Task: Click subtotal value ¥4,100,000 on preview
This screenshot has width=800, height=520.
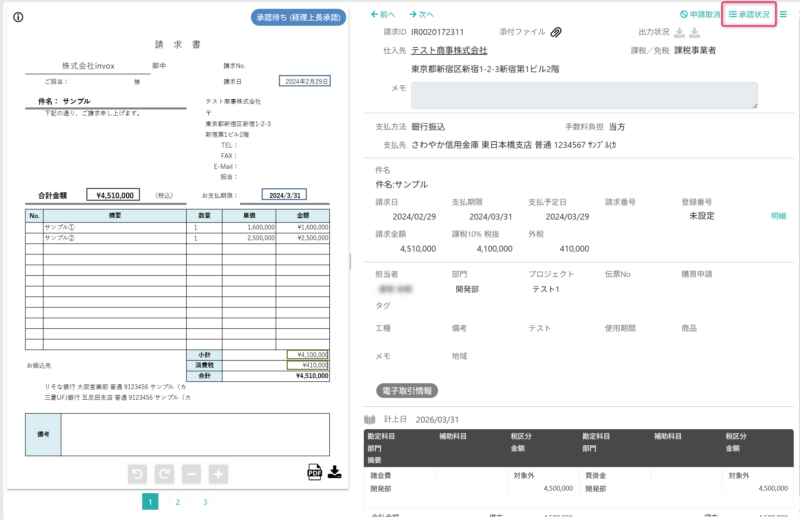Action: pyautogui.click(x=308, y=355)
